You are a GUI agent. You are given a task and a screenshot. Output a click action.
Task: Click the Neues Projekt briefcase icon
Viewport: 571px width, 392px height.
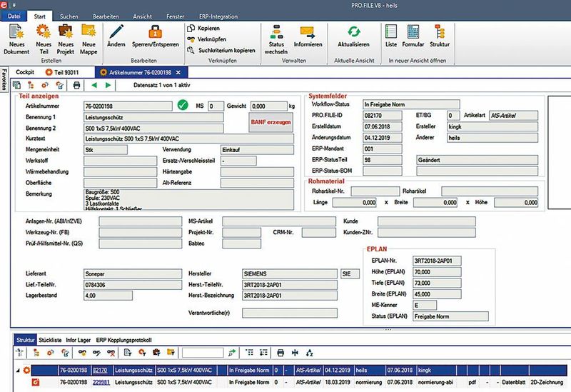click(x=66, y=31)
